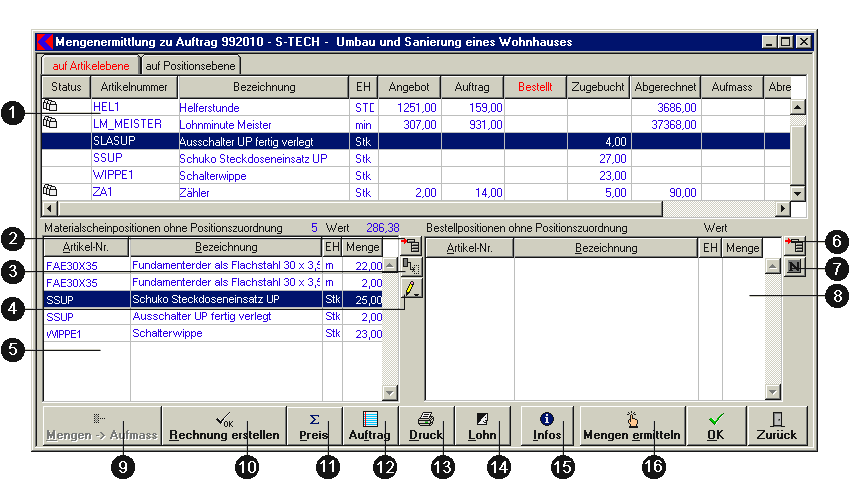Image resolution: width=850 pixels, height=482 pixels.
Task: Click the Preis sigma button
Action: coord(314,425)
